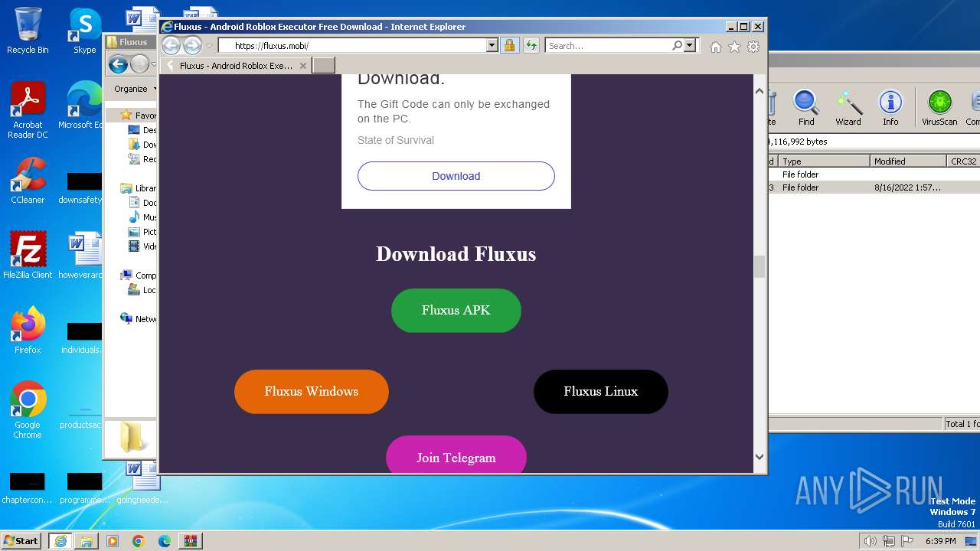This screenshot has width=980, height=551.
Task: Click the Edge icon on the taskbar
Action: 165,541
